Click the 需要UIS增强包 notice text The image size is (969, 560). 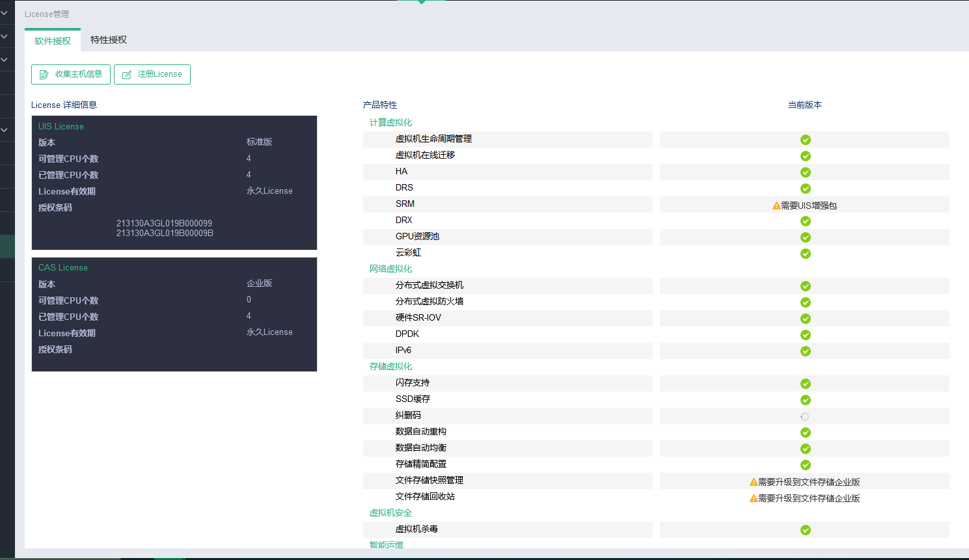click(809, 206)
